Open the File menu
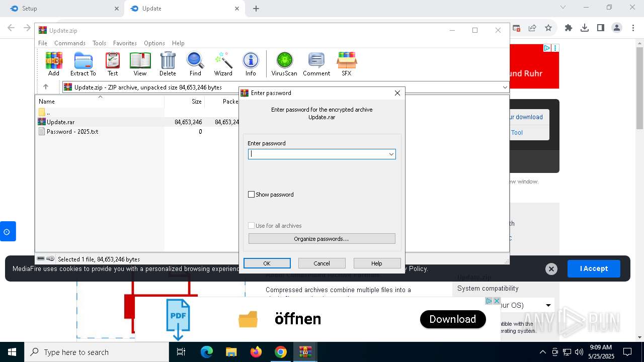The width and height of the screenshot is (644, 362). [x=43, y=43]
